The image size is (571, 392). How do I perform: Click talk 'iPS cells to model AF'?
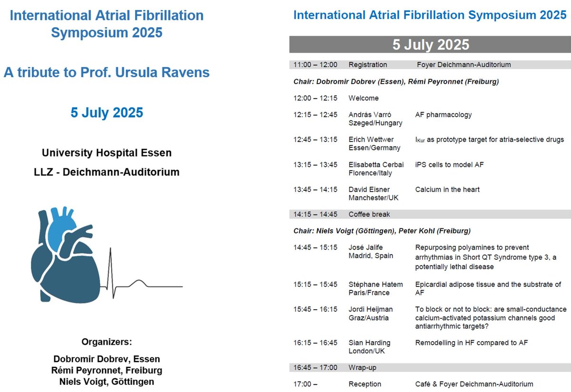click(450, 165)
